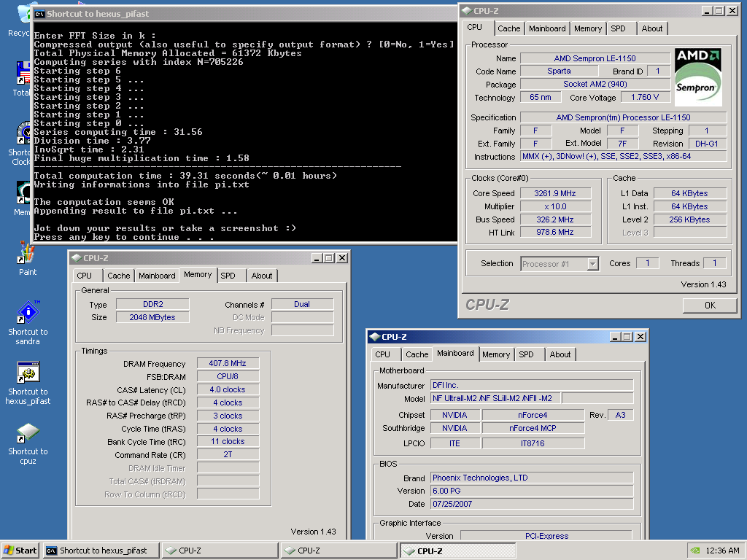Click the Instructions field listing MMX, SSE

[x=624, y=156]
